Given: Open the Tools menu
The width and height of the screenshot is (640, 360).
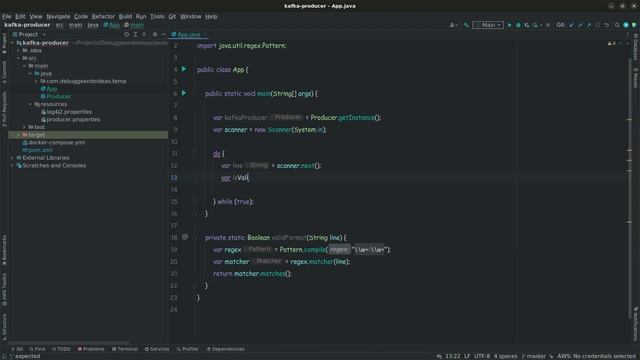Looking at the screenshot, I should pyautogui.click(x=157, y=16).
